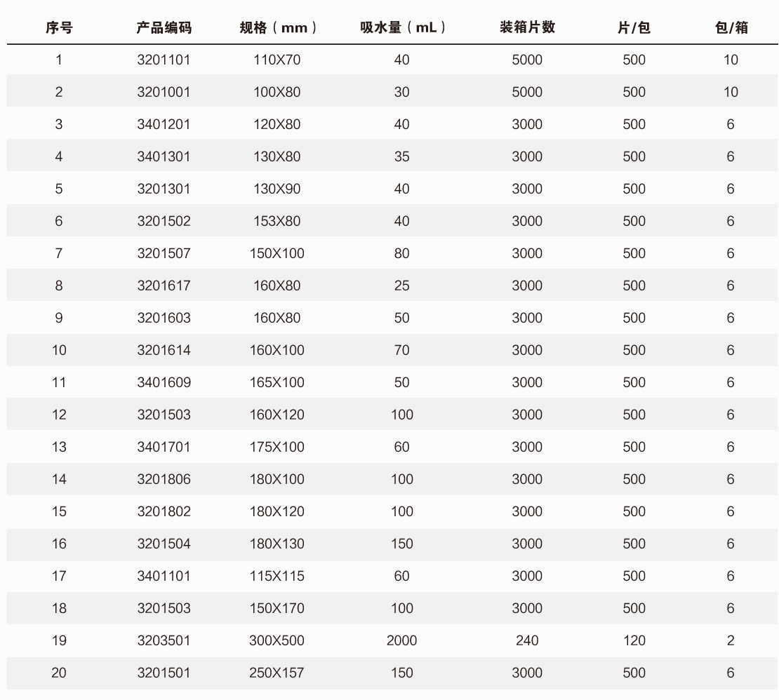This screenshot has height=700, width=779.
Task: Click the 2000 mL absorbency value
Action: click(x=401, y=640)
